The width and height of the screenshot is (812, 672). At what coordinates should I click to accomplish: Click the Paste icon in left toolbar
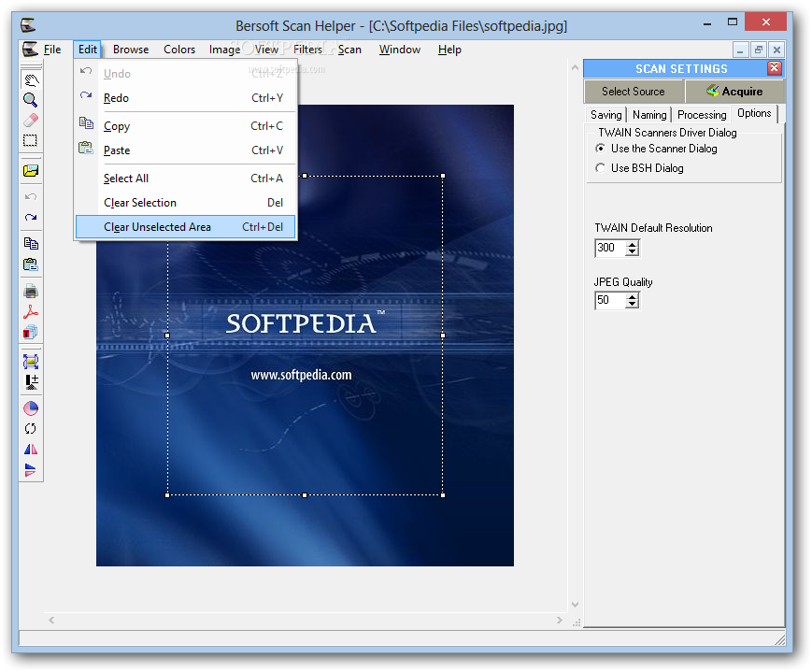point(31,265)
